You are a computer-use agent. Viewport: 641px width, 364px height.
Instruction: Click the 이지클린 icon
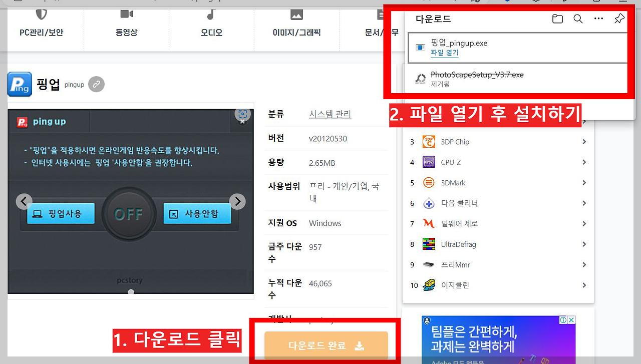click(429, 285)
